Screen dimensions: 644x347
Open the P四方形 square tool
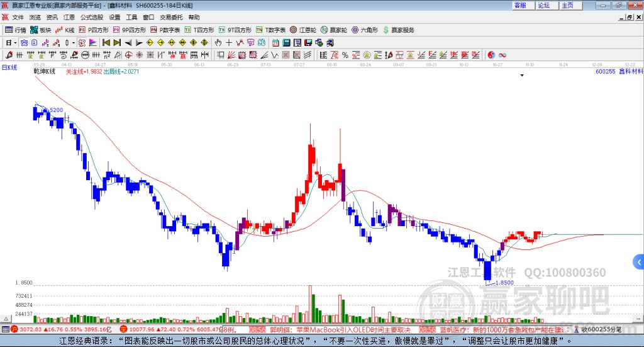tap(94, 30)
